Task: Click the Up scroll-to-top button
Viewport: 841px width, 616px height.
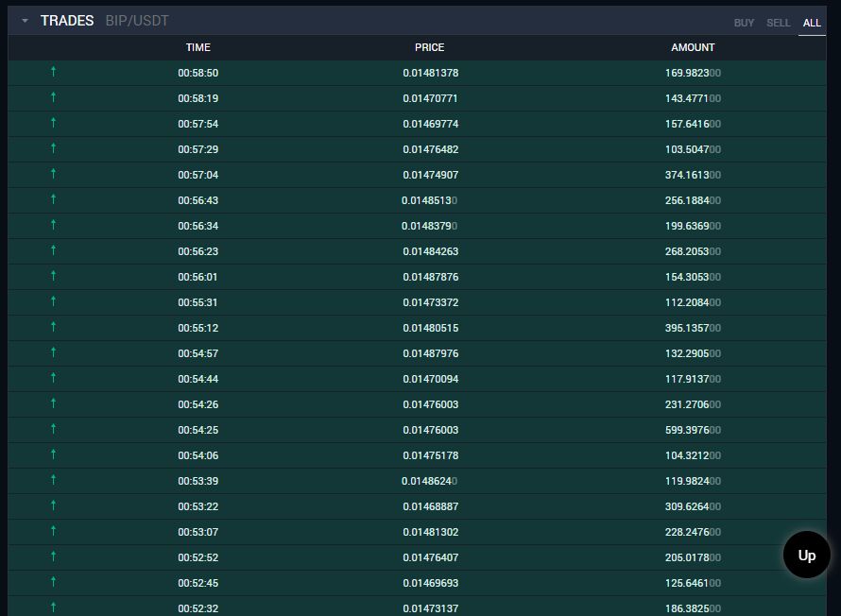Action: click(807, 555)
